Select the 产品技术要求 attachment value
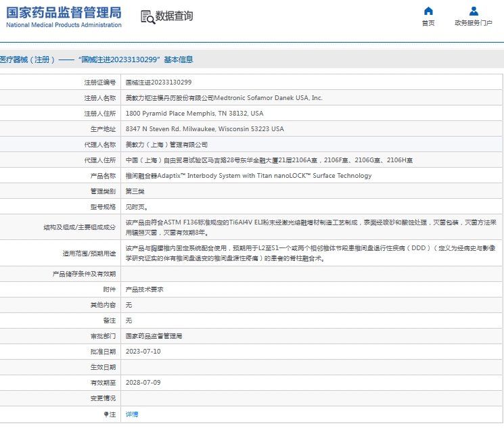The width and height of the screenshot is (504, 428). click(144, 289)
